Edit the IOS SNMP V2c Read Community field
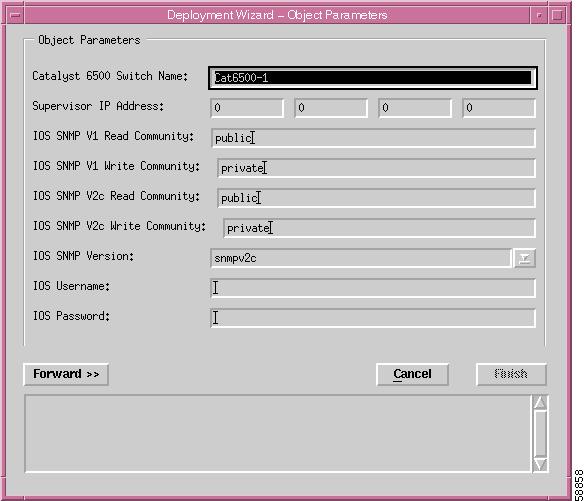This screenshot has width=585, height=501. 376,198
